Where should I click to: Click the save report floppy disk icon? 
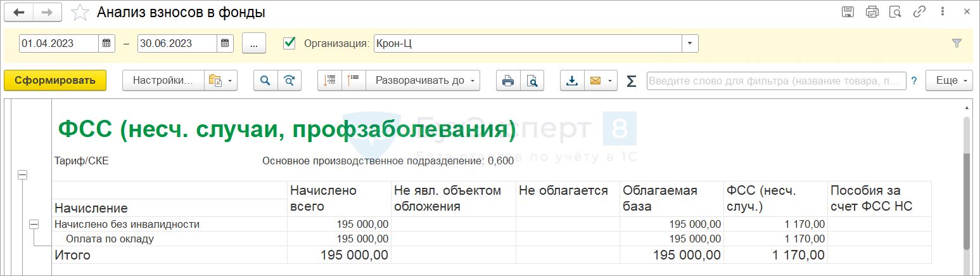[848, 12]
